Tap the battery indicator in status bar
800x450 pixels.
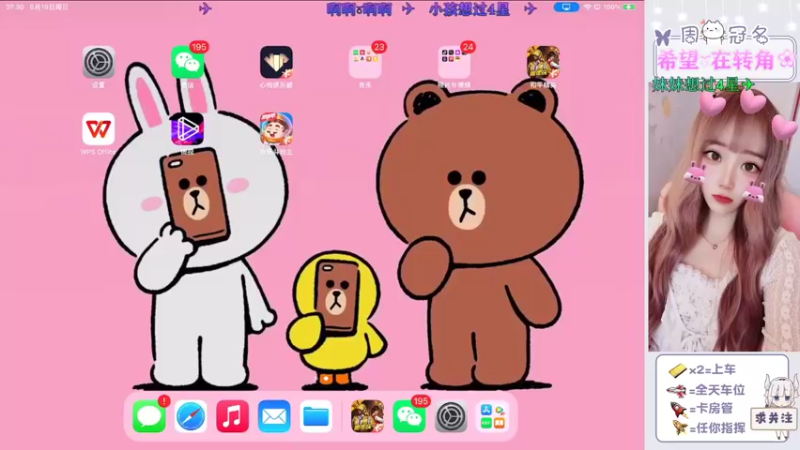pos(629,7)
